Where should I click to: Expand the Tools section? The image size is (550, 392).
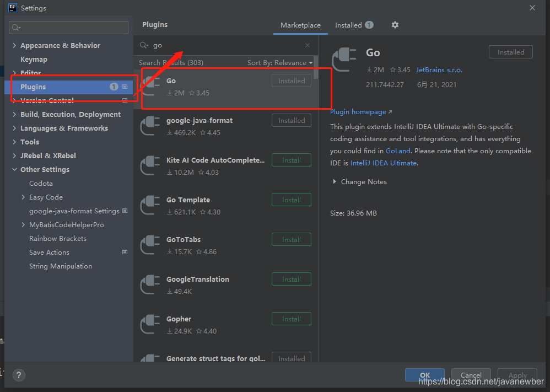14,142
